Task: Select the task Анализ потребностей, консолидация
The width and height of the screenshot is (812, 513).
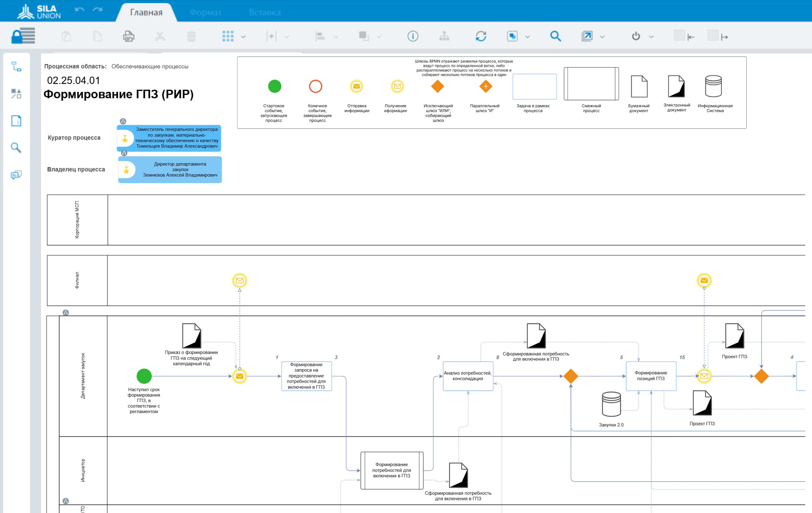Action: click(x=468, y=376)
